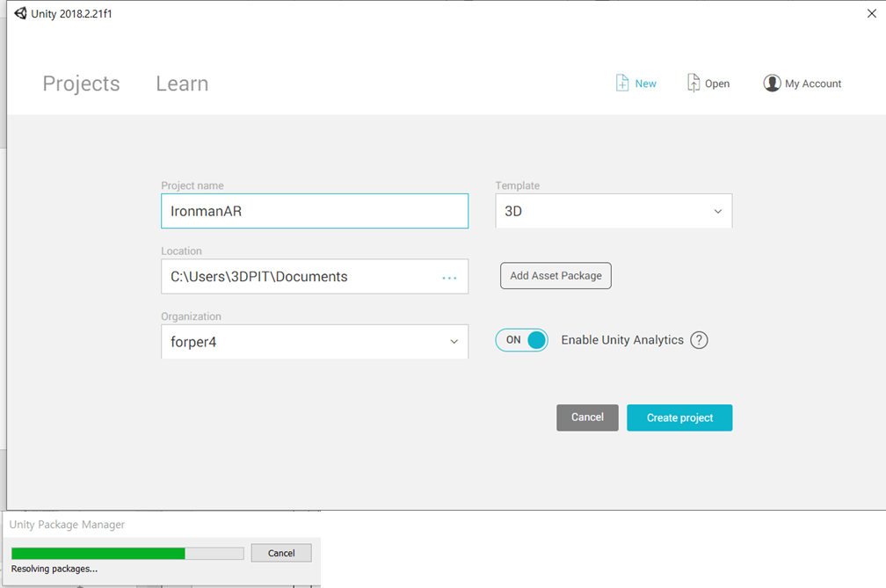This screenshot has height=588, width=886.
Task: Toggle the Enable Unity Analytics switch off
Action: [x=521, y=340]
